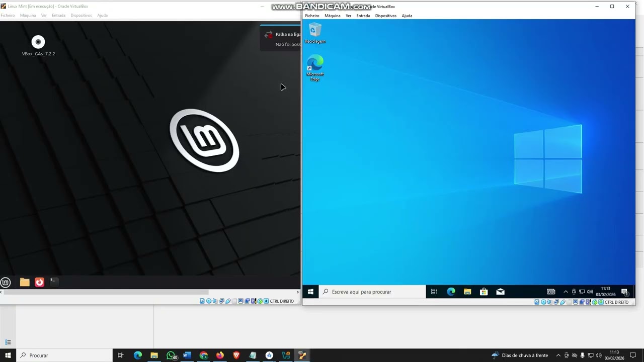The height and width of the screenshot is (362, 644).
Task: Open Terminal from Linux Mint panel
Action: pyautogui.click(x=54, y=282)
